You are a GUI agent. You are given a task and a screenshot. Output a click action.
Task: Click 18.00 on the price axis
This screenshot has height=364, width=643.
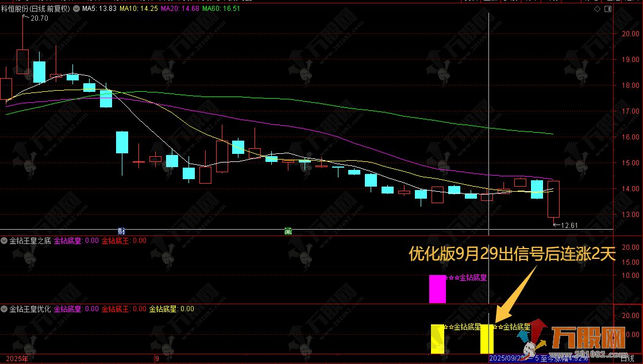630,86
